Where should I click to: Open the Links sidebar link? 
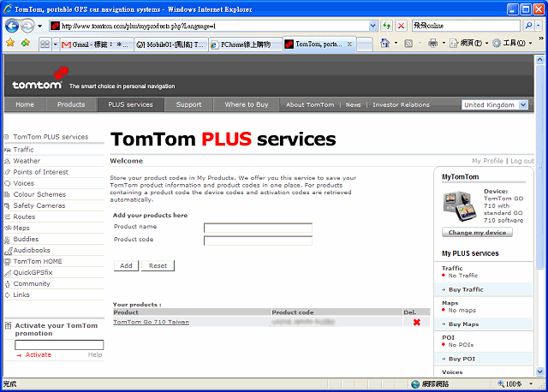21,295
